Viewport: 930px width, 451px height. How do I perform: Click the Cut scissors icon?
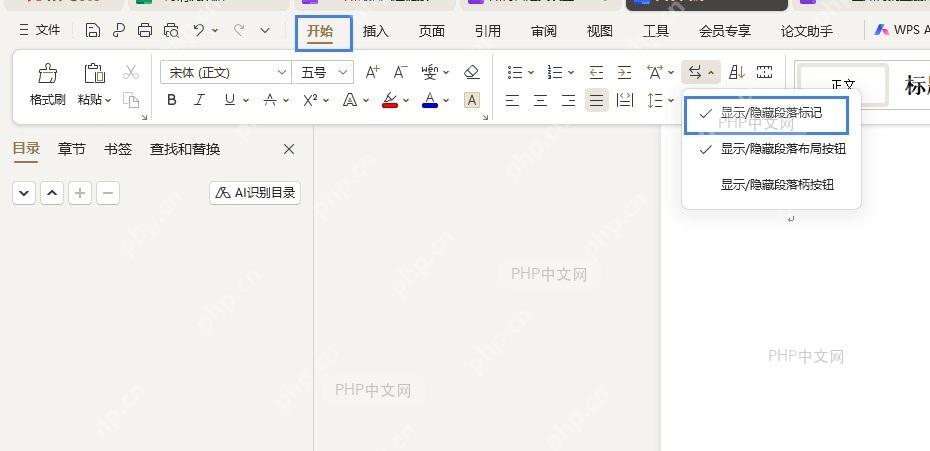tap(131, 72)
